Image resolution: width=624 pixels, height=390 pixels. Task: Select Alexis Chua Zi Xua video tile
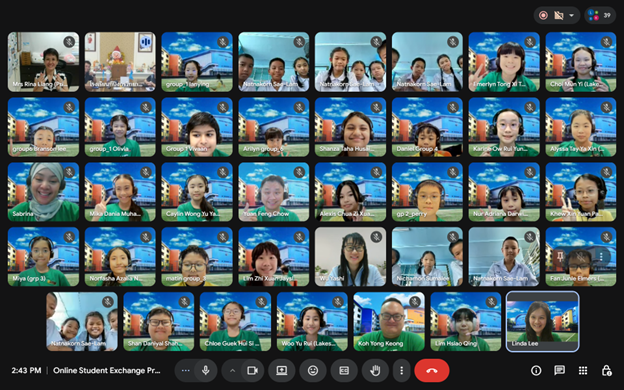coord(350,192)
